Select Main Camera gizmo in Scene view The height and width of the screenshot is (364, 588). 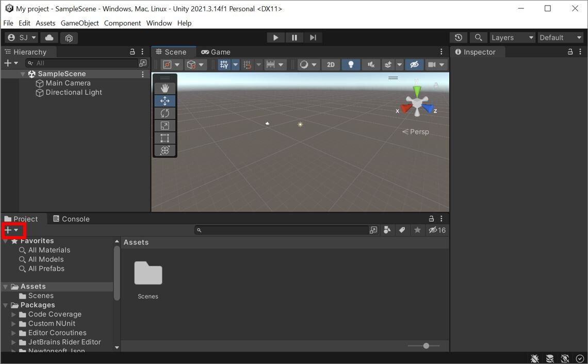click(267, 123)
